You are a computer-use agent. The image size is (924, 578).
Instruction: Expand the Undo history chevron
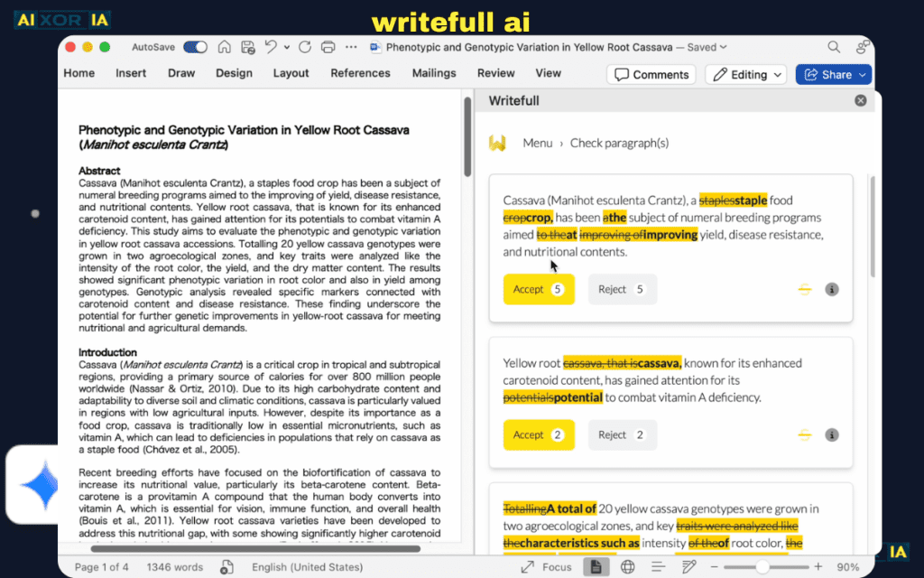tap(287, 47)
